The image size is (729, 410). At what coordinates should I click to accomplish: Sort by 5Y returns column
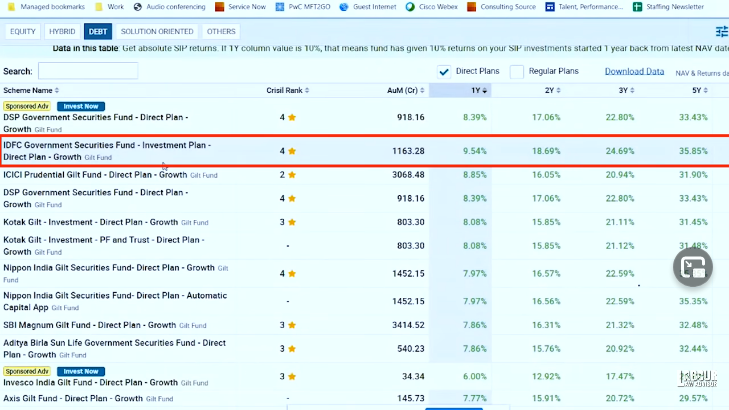click(x=699, y=90)
